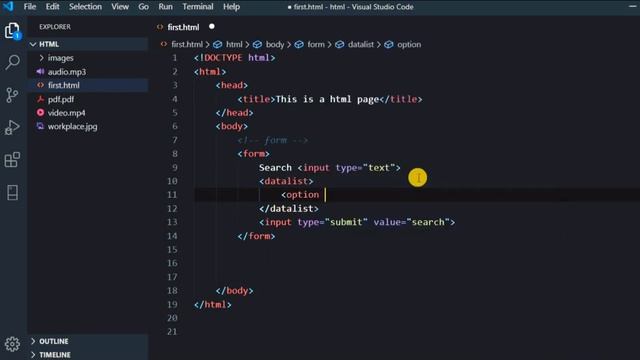Click the closing html tag on line 19
The height and width of the screenshot is (360, 640).
[x=213, y=304]
